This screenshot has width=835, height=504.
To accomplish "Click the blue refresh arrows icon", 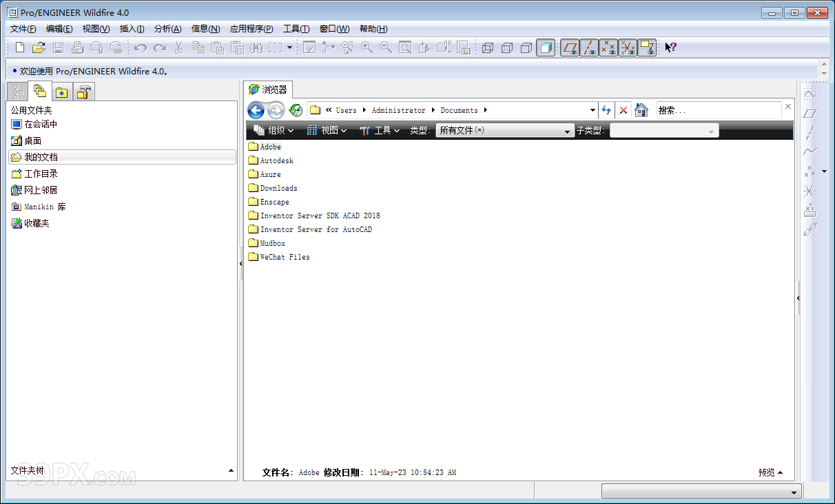I will click(606, 110).
